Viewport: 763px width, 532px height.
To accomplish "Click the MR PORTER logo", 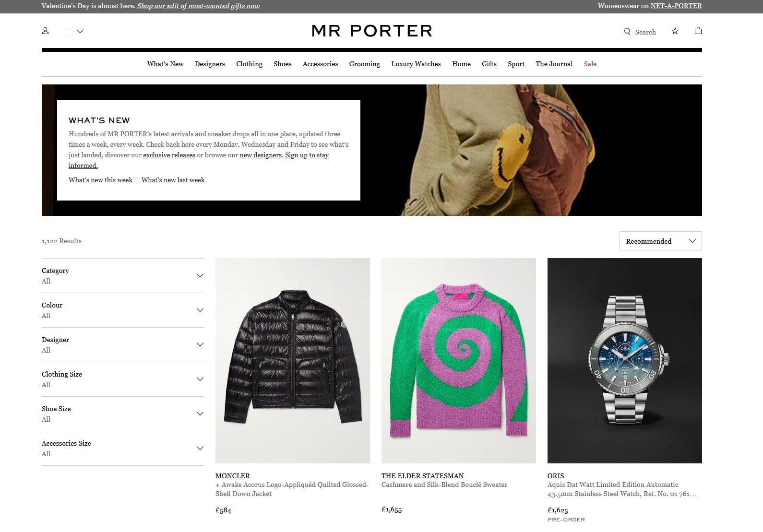I will 372,31.
